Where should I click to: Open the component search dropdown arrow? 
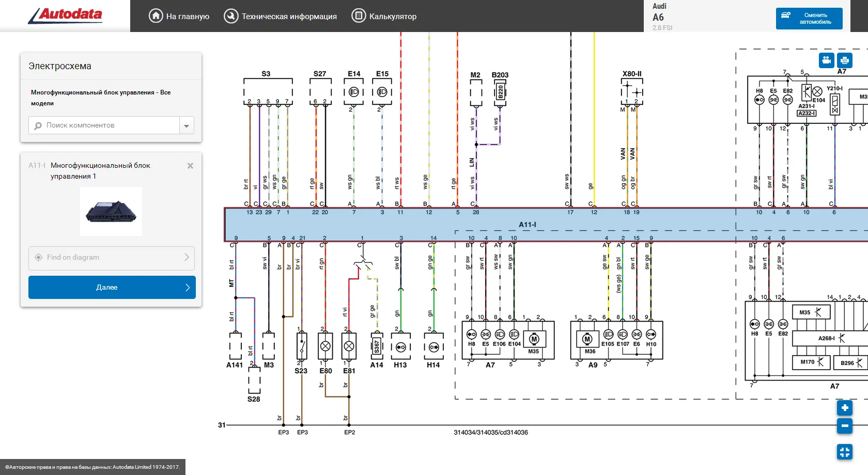point(187,125)
